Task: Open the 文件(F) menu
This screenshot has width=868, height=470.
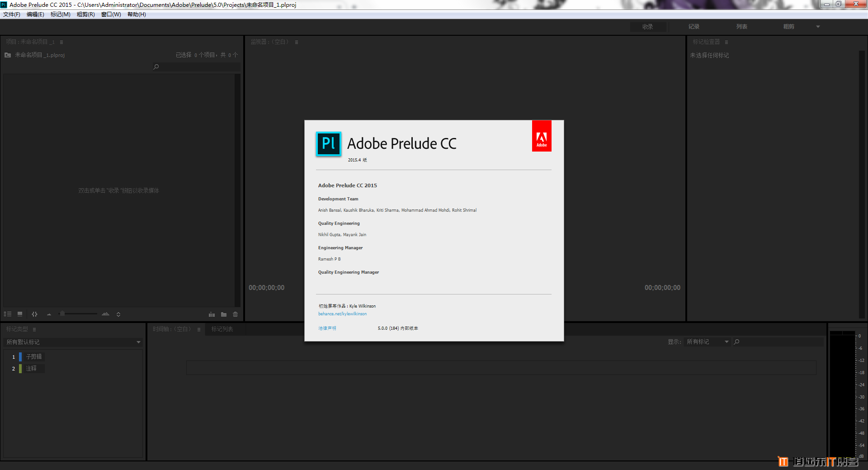Action: [x=12, y=14]
